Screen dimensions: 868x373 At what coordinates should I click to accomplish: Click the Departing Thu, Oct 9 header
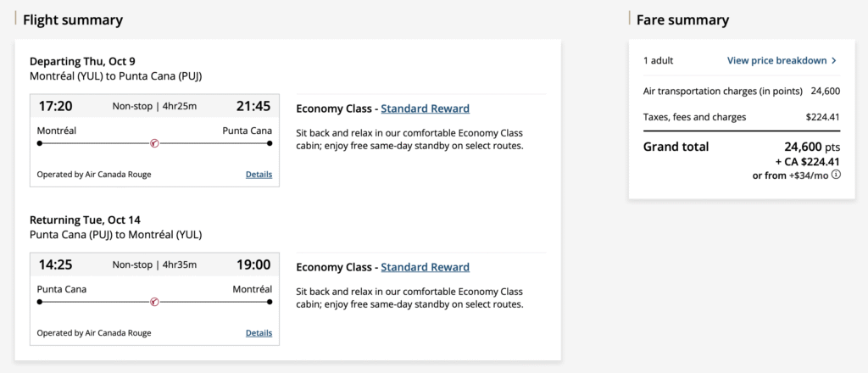(x=82, y=61)
